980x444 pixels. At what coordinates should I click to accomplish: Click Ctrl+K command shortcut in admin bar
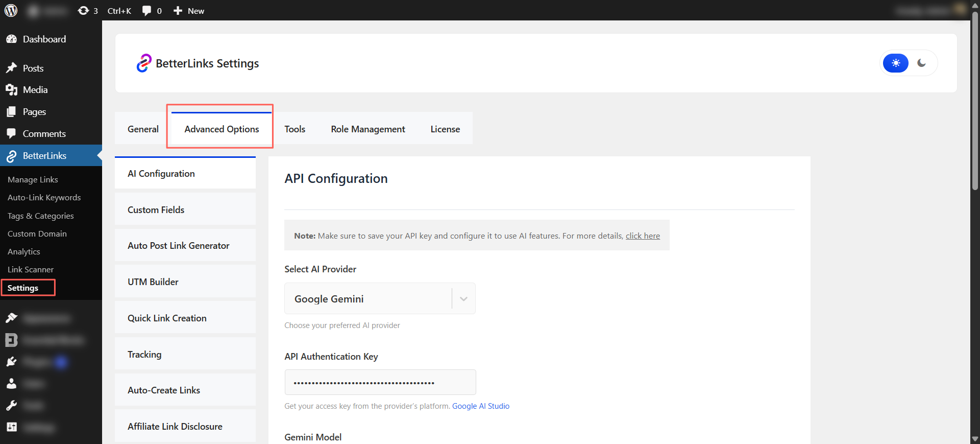pyautogui.click(x=119, y=11)
